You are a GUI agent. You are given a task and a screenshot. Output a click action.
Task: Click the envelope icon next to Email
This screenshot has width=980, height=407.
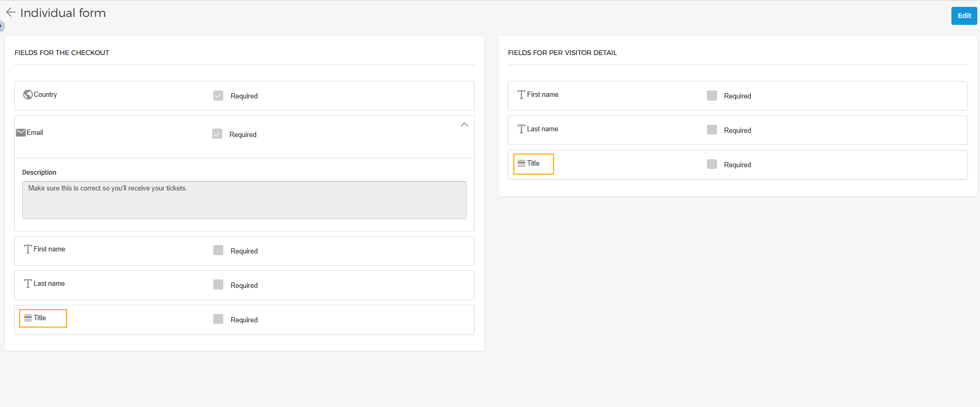pos(21,132)
